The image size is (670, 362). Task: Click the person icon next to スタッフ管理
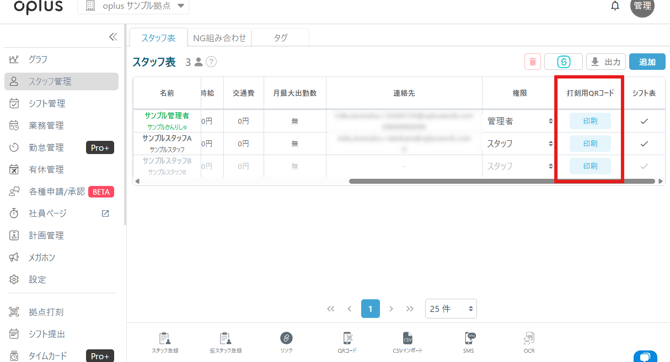point(14,81)
